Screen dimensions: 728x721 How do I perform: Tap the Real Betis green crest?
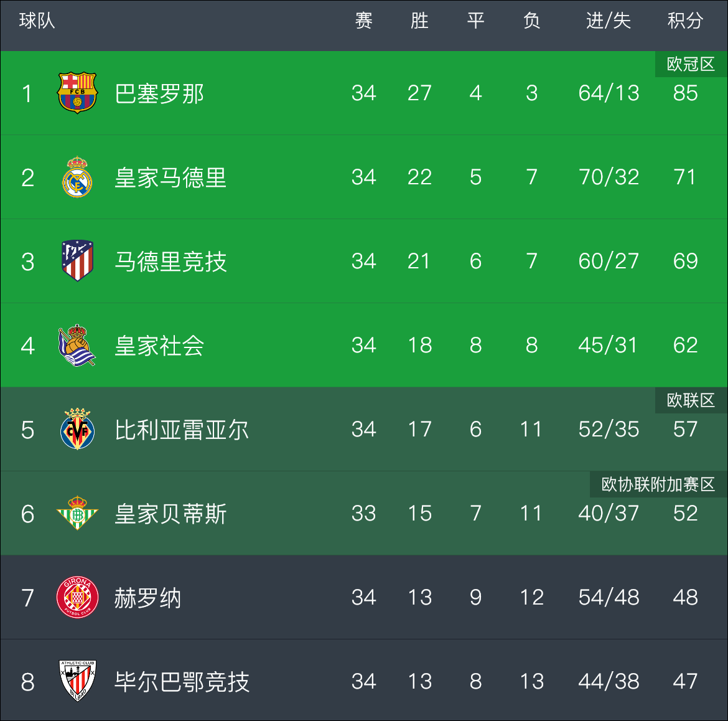[x=77, y=513]
